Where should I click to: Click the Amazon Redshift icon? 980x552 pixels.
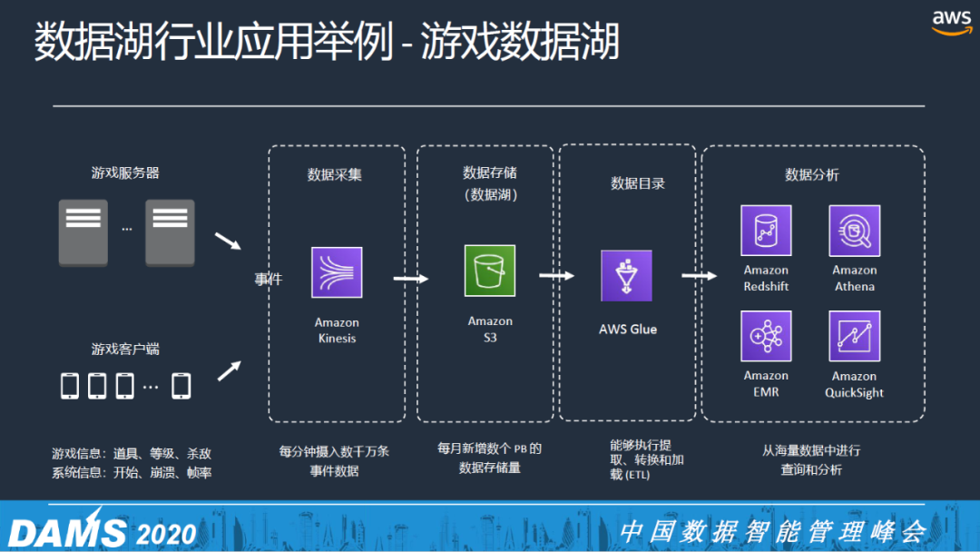[x=766, y=231]
